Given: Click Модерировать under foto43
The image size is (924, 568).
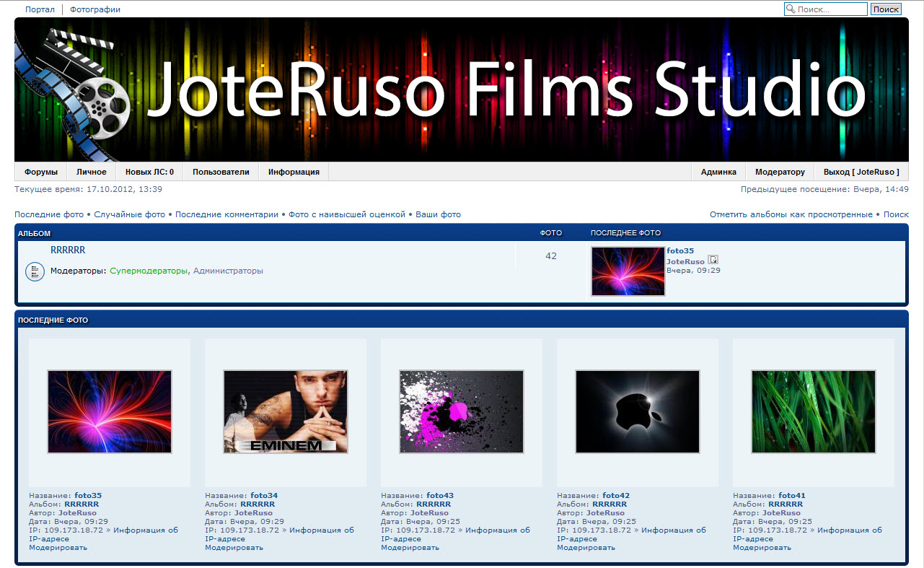Looking at the screenshot, I should [x=410, y=547].
